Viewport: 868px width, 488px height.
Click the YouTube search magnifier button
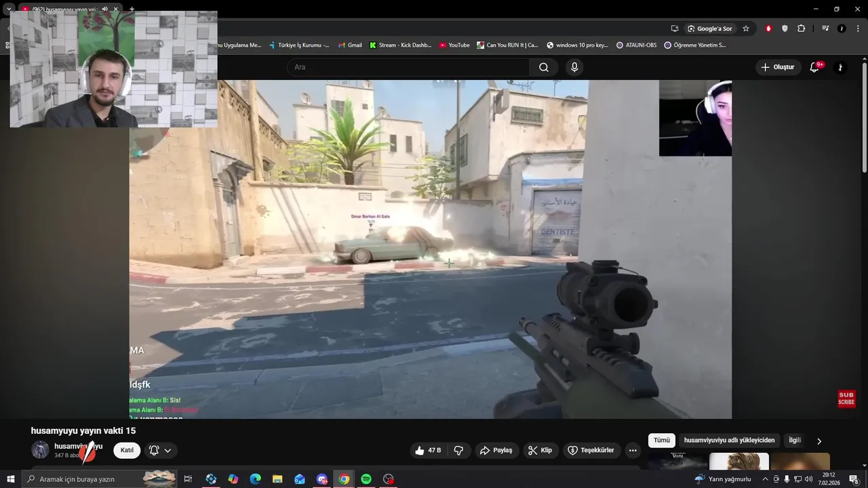click(544, 67)
